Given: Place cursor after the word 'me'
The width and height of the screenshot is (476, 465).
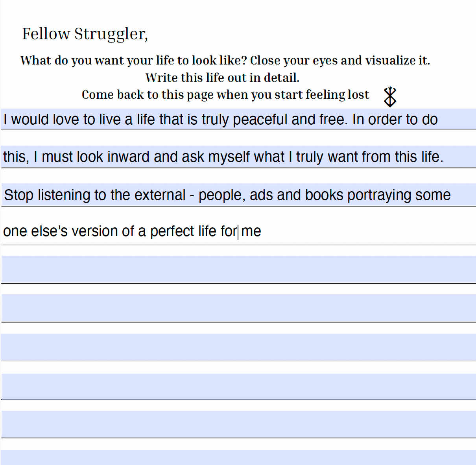Looking at the screenshot, I should [x=262, y=231].
